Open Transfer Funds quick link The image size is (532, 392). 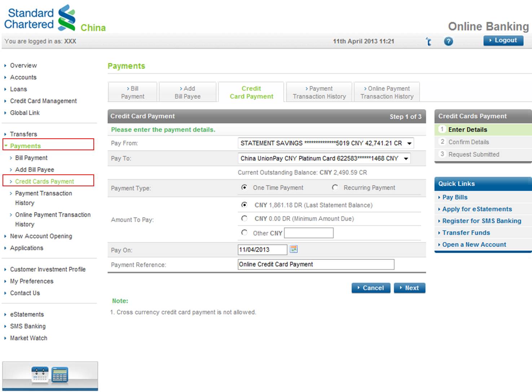(x=466, y=233)
